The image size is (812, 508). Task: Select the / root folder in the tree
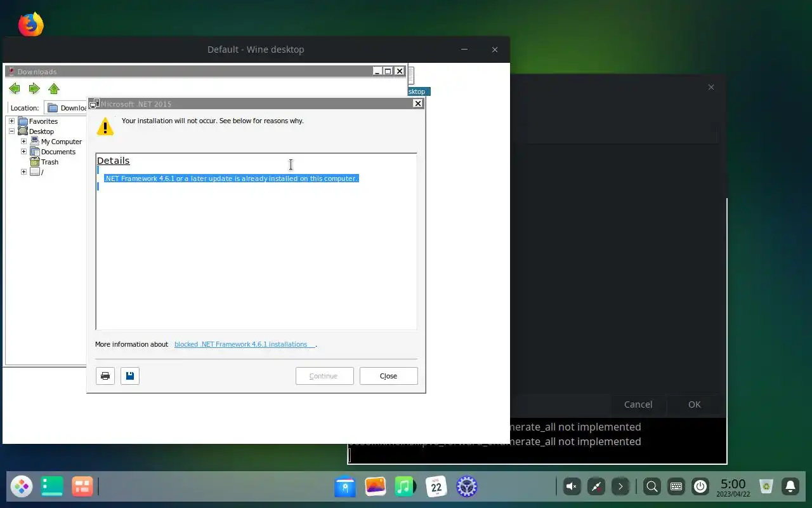tap(42, 172)
